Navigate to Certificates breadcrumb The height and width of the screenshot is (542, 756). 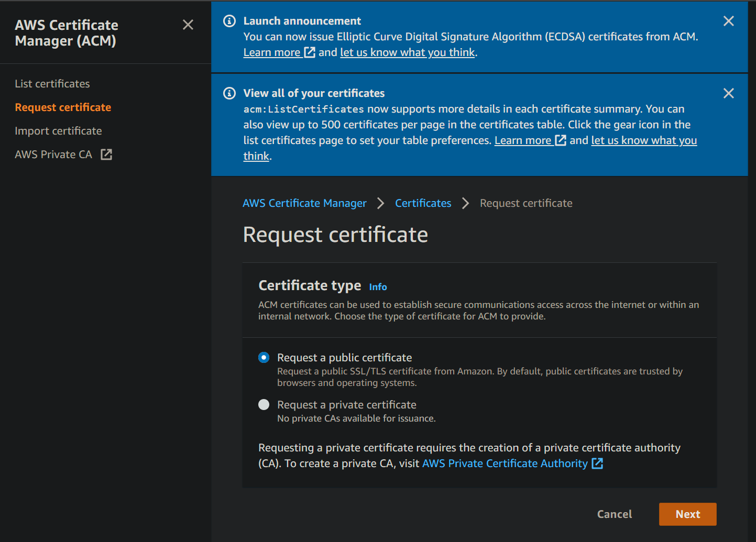(x=423, y=203)
